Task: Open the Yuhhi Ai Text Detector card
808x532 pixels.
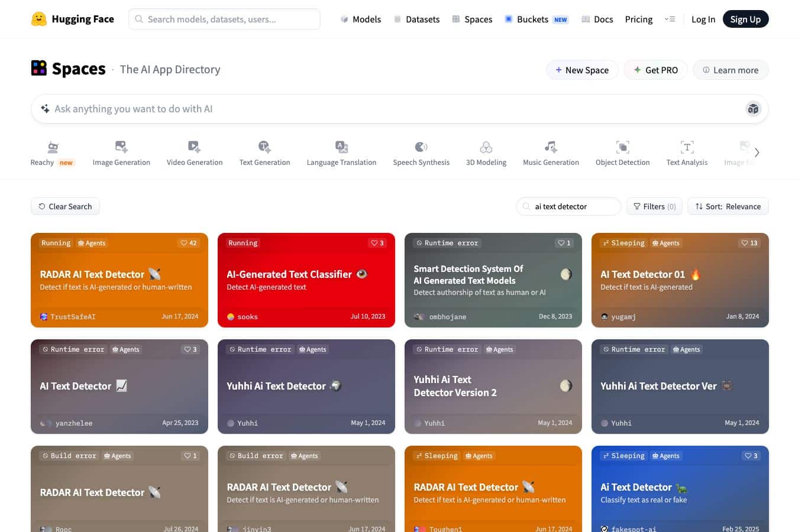Action: (306, 387)
